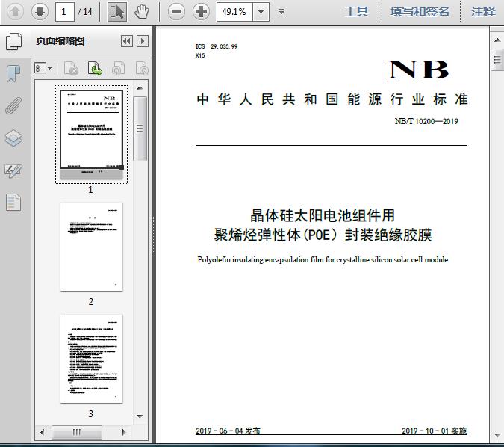Open the zoom percentage dropdown arrow
Viewport: 504px width, 447px height.
click(x=261, y=11)
